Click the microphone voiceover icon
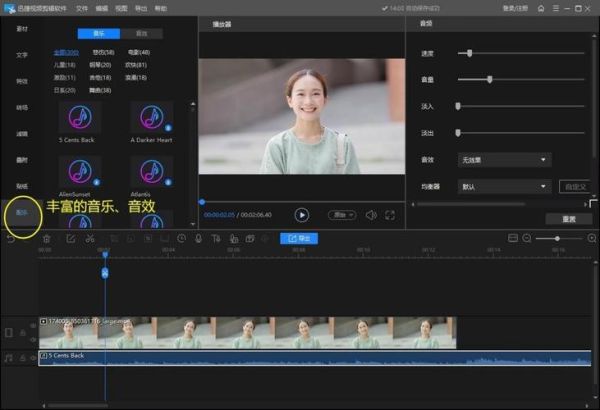Viewport: 600px width, 410px height. pyautogui.click(x=199, y=238)
